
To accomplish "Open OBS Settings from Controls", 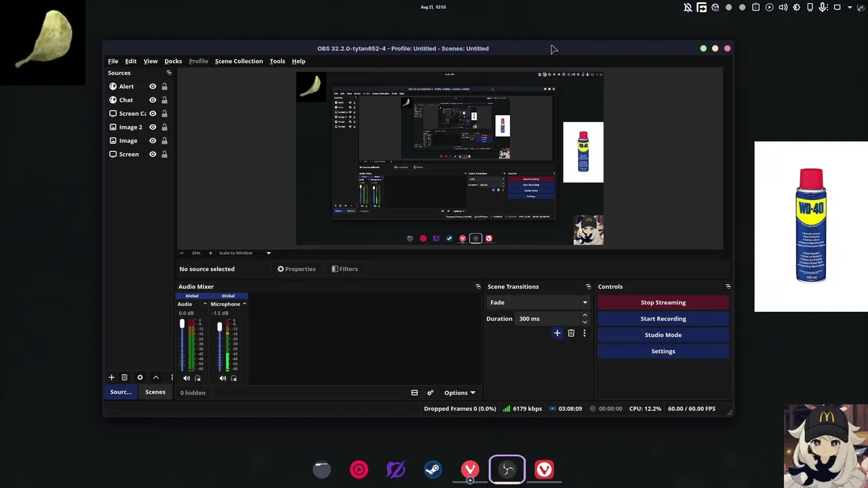I will point(663,351).
